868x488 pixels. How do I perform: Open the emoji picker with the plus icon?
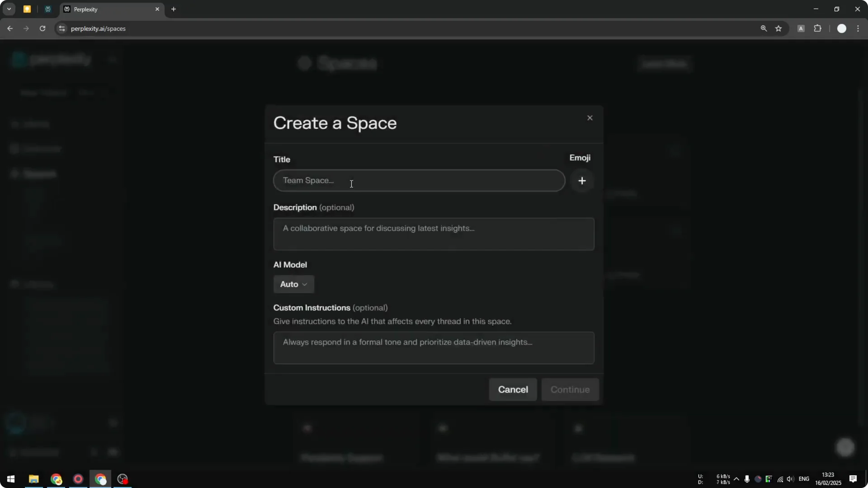[x=582, y=181]
